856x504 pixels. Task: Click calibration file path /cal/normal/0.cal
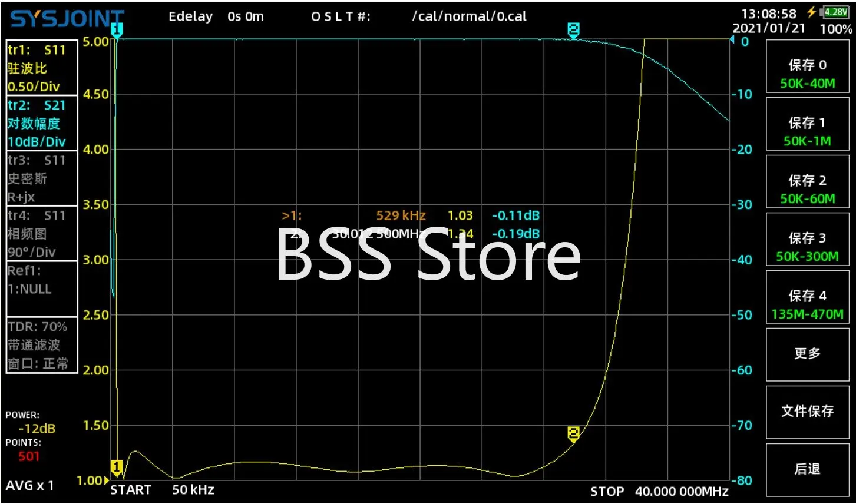pos(469,16)
